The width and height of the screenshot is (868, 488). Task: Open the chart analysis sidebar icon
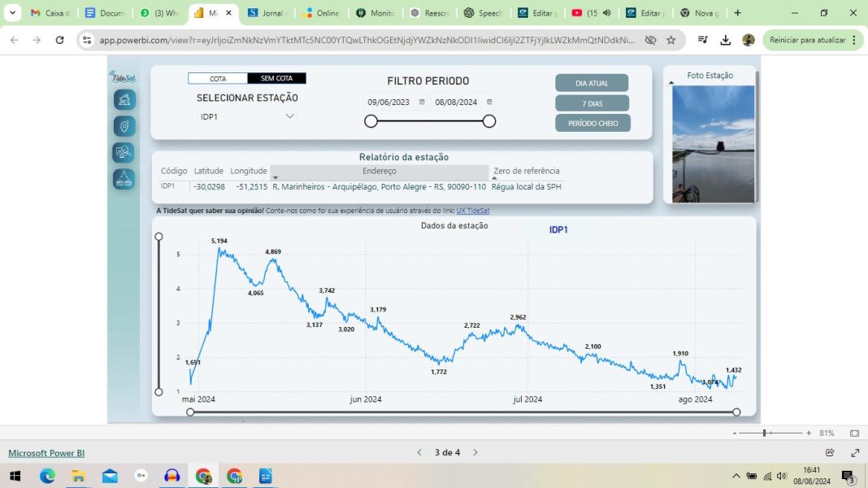[124, 153]
